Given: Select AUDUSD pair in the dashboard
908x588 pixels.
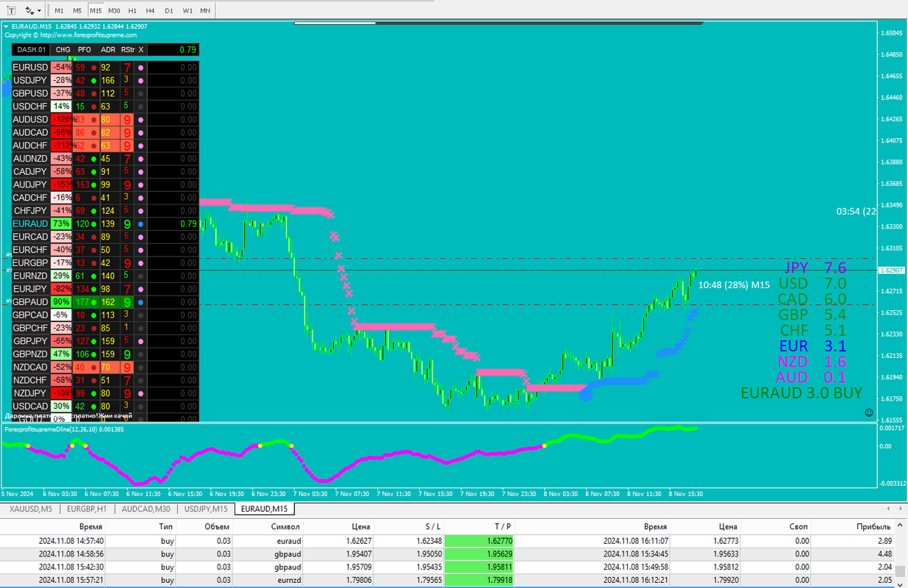Looking at the screenshot, I should coord(30,119).
